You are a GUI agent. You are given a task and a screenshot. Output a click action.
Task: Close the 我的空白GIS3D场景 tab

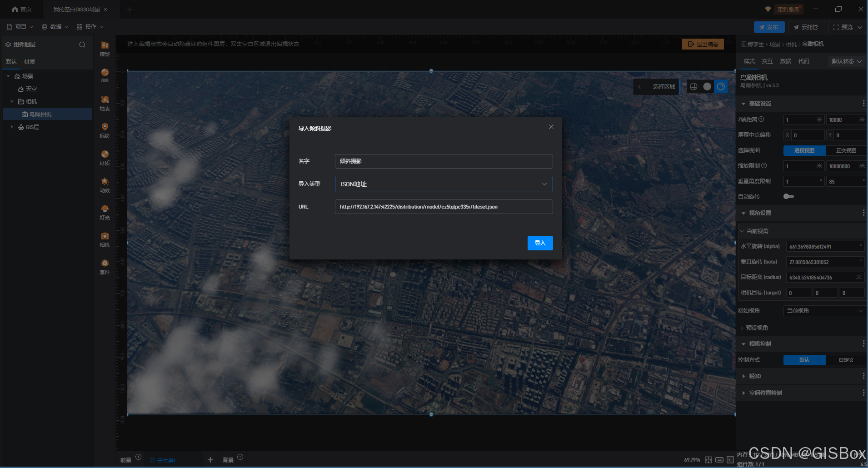105,10
